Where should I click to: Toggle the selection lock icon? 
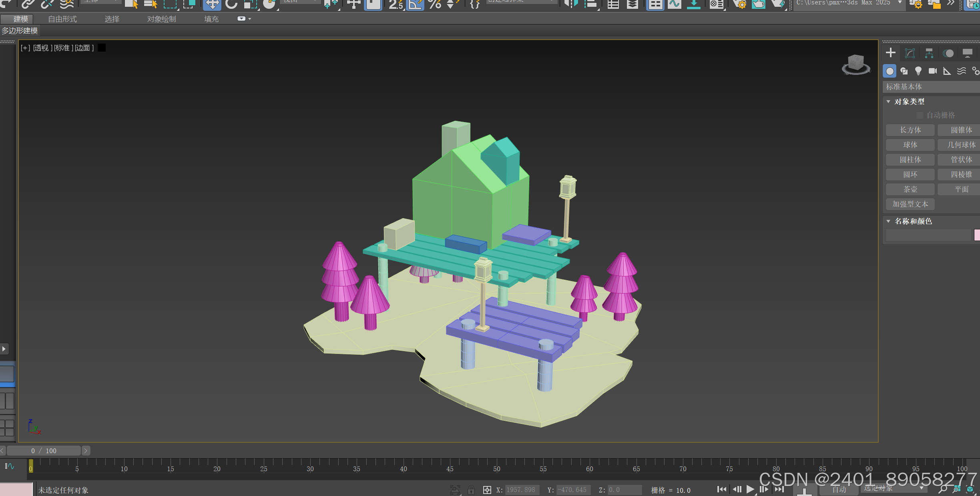pos(471,490)
